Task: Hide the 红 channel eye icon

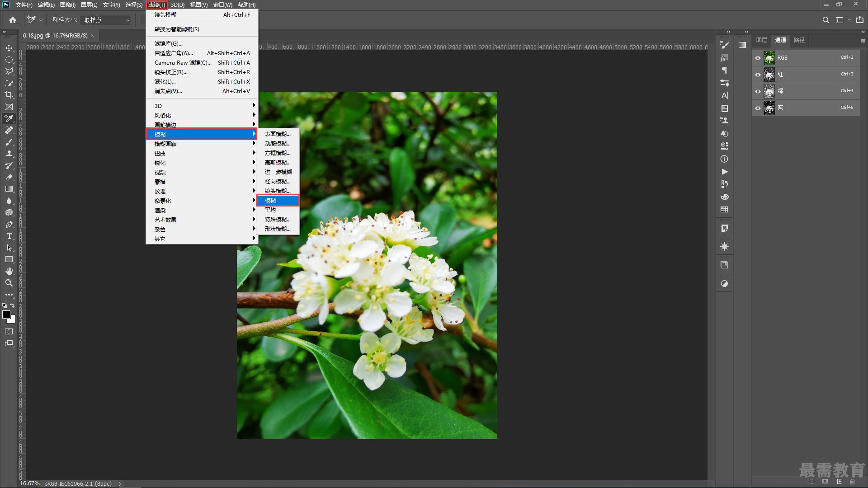Action: [758, 75]
